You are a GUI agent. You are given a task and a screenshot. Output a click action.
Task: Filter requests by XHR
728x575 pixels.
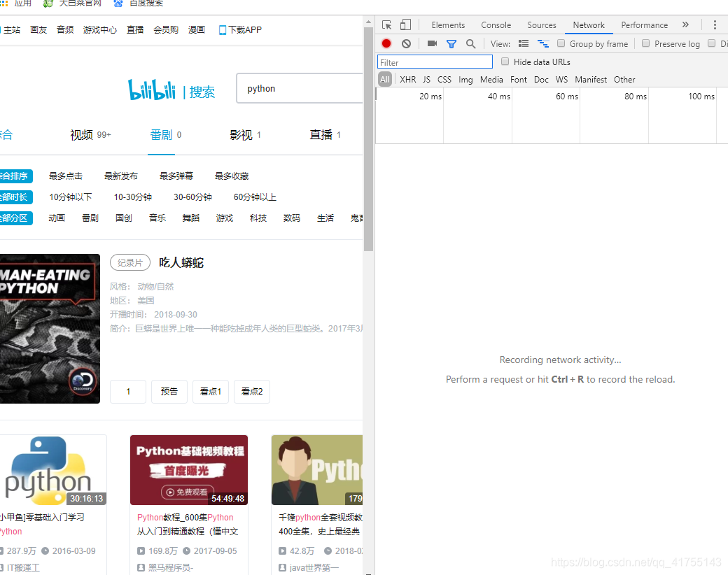pos(408,79)
